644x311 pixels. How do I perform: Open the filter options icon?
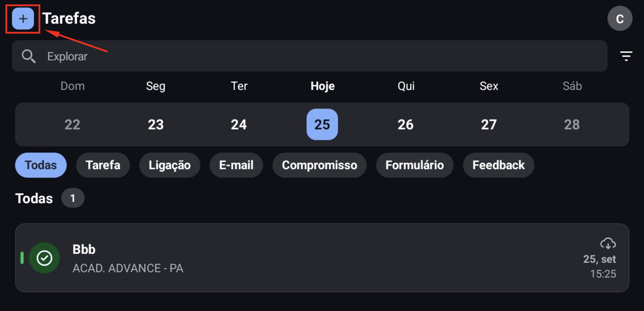point(626,56)
